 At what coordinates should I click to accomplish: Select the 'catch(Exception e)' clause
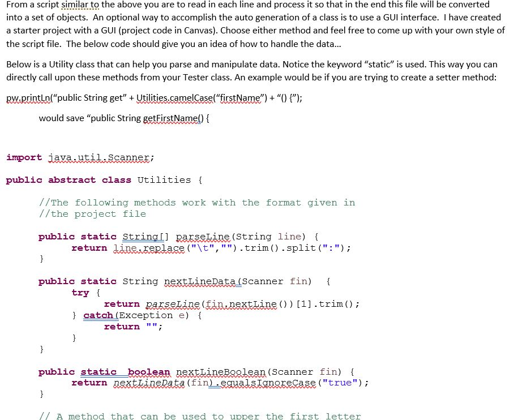135,315
